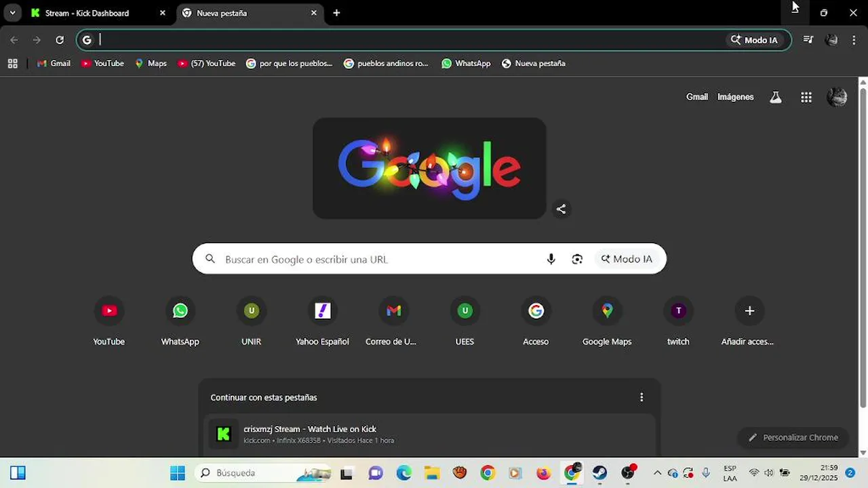868x488 pixels.
Task: Open the Search Labs flask icon
Action: point(776,97)
